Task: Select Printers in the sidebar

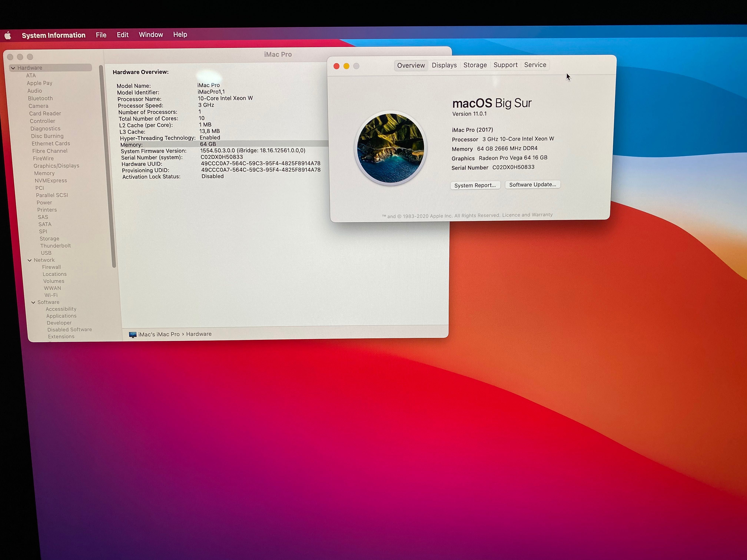Action: [x=47, y=210]
